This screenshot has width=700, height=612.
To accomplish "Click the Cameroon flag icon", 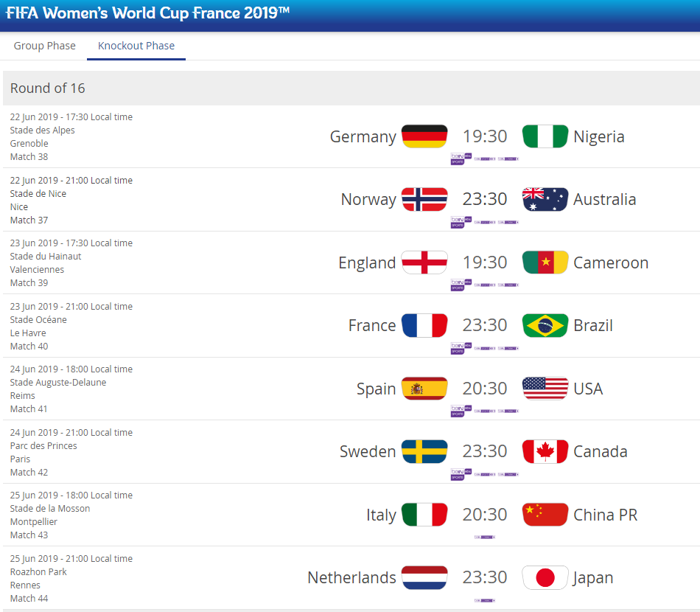I will (545, 262).
